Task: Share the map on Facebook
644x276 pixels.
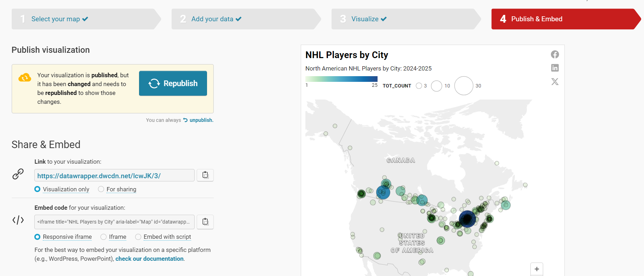Action: pyautogui.click(x=555, y=55)
